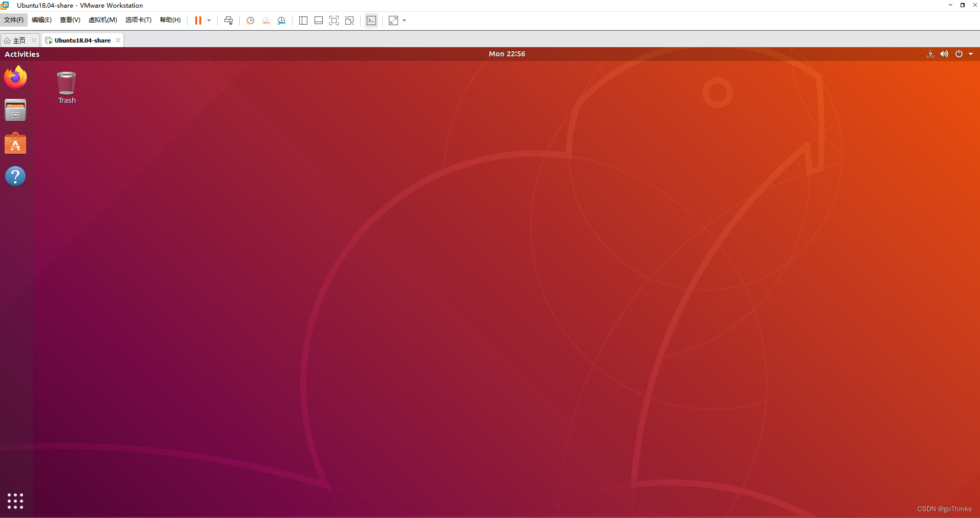The image size is (980, 518).
Task: Open the 编辑(E) menu
Action: 41,20
